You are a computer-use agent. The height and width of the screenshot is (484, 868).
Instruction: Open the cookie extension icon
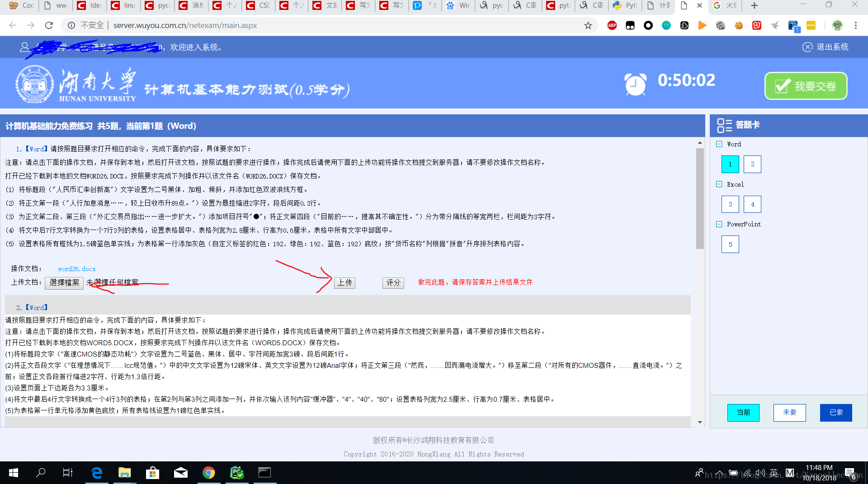click(739, 25)
